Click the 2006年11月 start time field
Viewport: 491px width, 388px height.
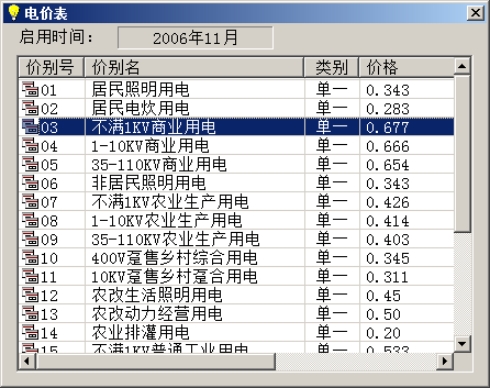point(195,38)
